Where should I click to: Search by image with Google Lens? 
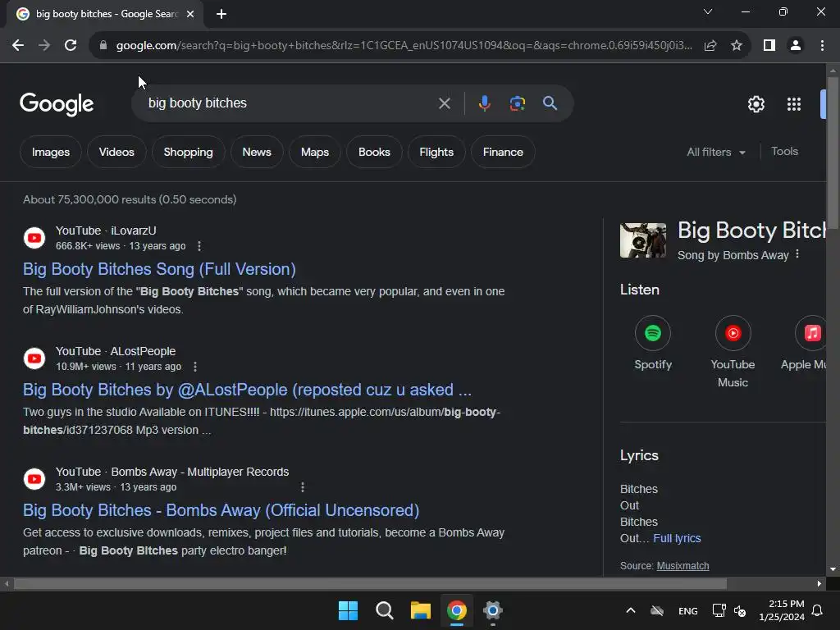[517, 103]
